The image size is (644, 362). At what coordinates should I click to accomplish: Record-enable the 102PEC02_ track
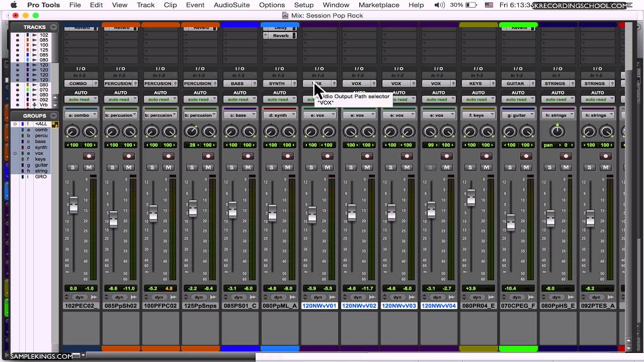click(89, 156)
